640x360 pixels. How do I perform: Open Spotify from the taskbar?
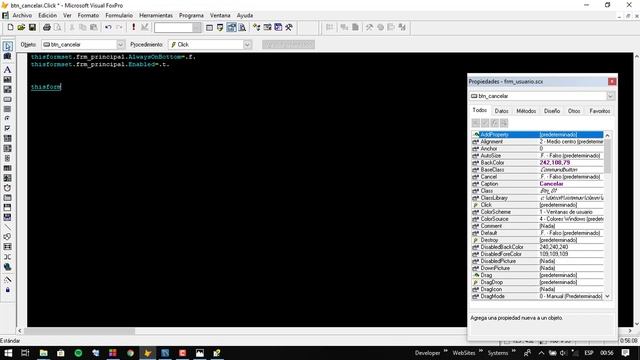pyautogui.click(x=78, y=353)
